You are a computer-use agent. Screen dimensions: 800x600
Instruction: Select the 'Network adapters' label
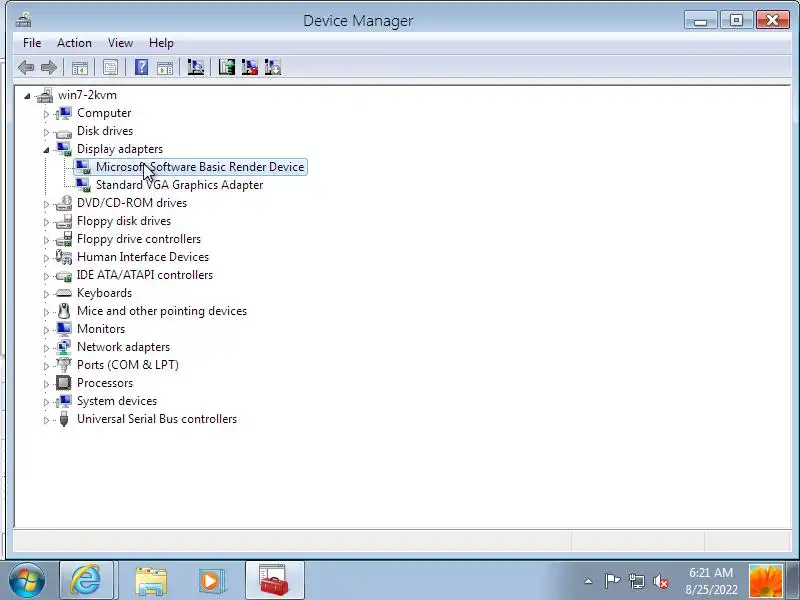pyautogui.click(x=123, y=346)
